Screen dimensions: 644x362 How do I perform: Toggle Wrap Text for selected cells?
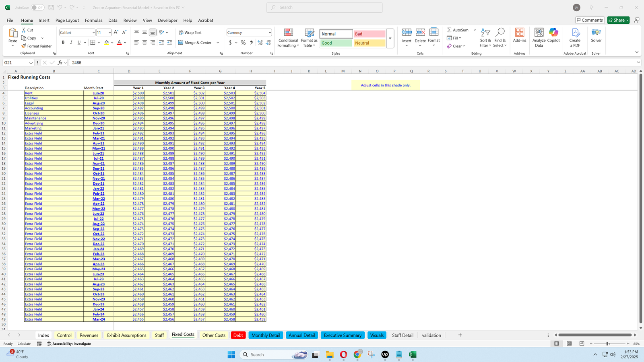[190, 33]
